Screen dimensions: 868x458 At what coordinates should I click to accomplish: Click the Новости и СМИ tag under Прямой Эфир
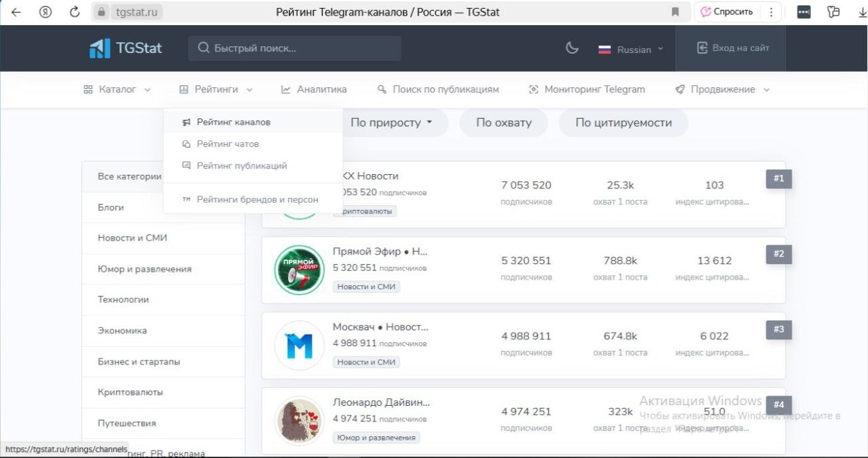(366, 287)
